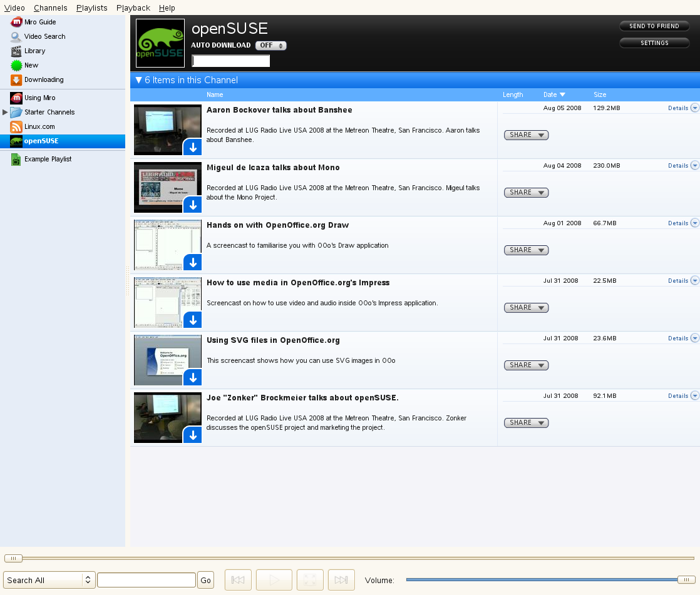Viewport: 700px width, 595px height.
Task: Open Share dropdown for Aaron Bockover video
Action: pyautogui.click(x=527, y=135)
